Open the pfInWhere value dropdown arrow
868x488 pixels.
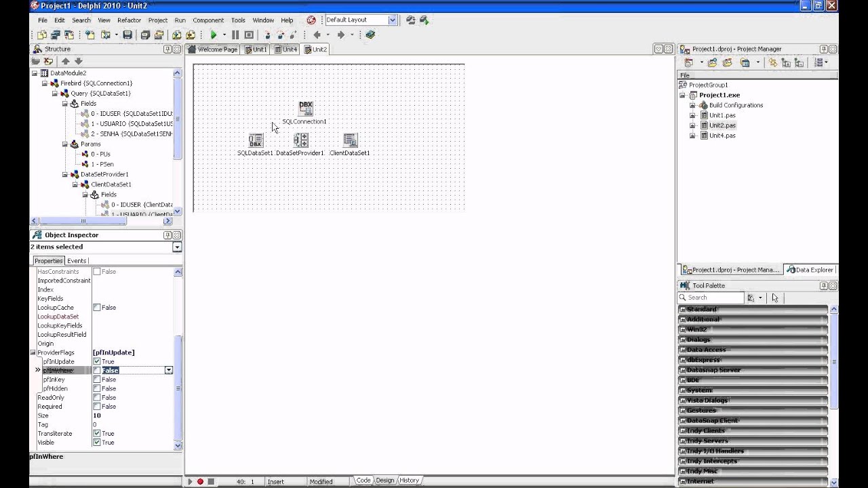coord(168,371)
